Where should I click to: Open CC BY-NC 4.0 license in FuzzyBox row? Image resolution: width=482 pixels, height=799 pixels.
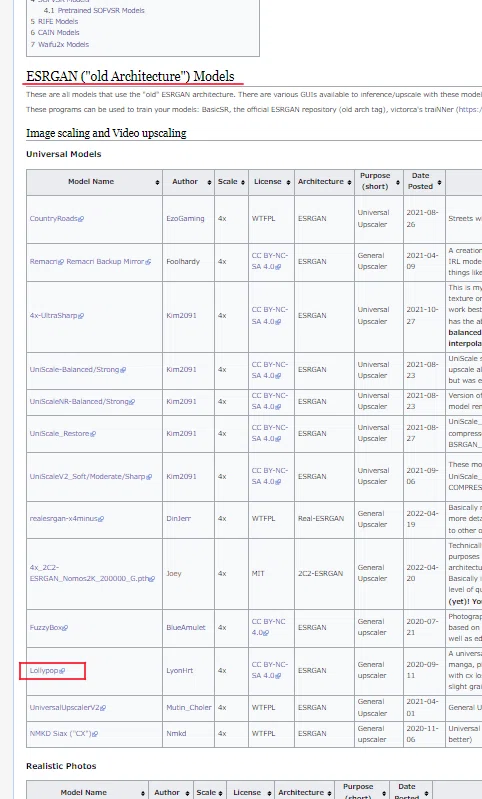click(269, 627)
